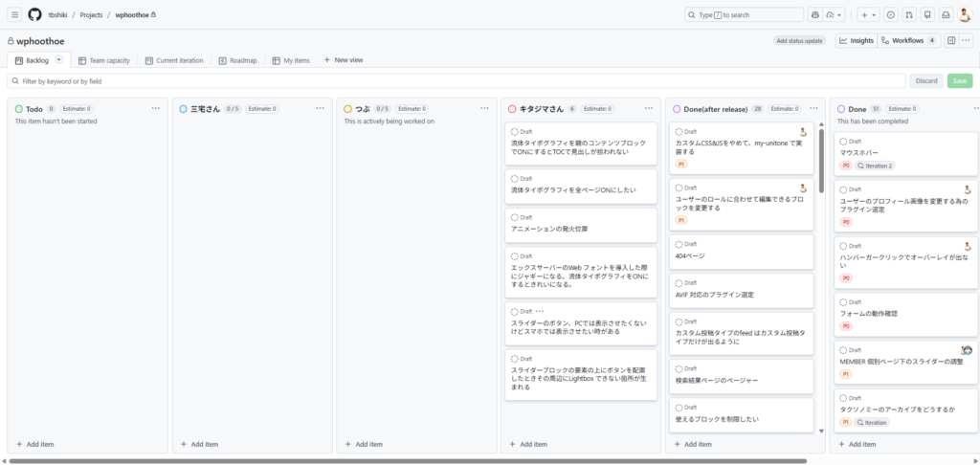Open Workflows button
This screenshot has height=465, width=980.
point(909,40)
